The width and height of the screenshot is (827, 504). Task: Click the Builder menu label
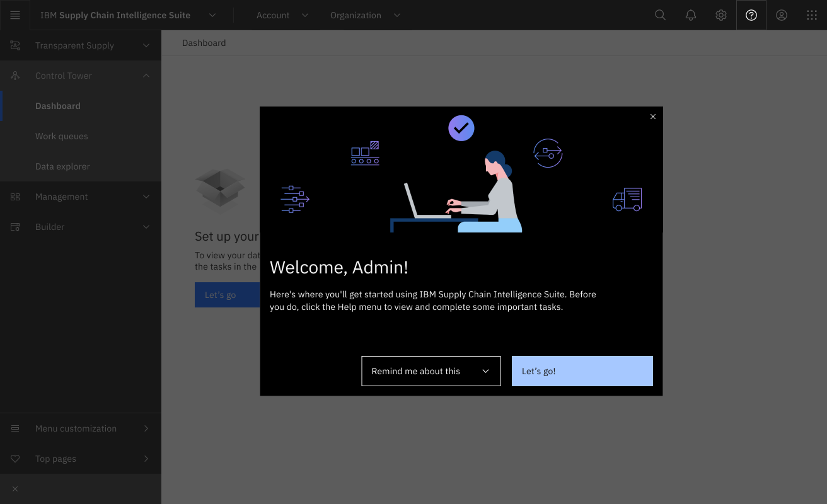(x=50, y=227)
